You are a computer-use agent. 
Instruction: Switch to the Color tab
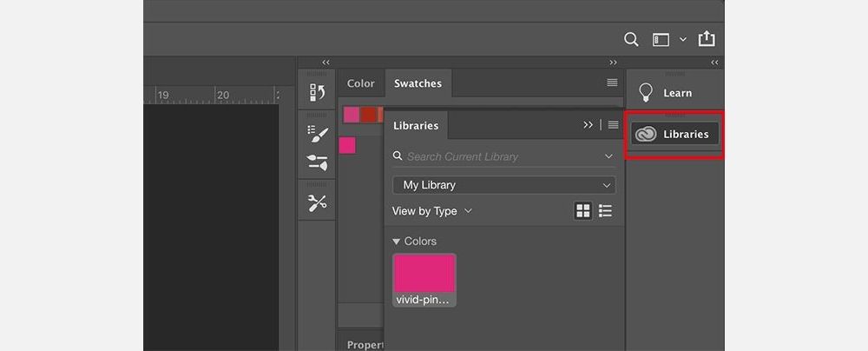coord(360,83)
